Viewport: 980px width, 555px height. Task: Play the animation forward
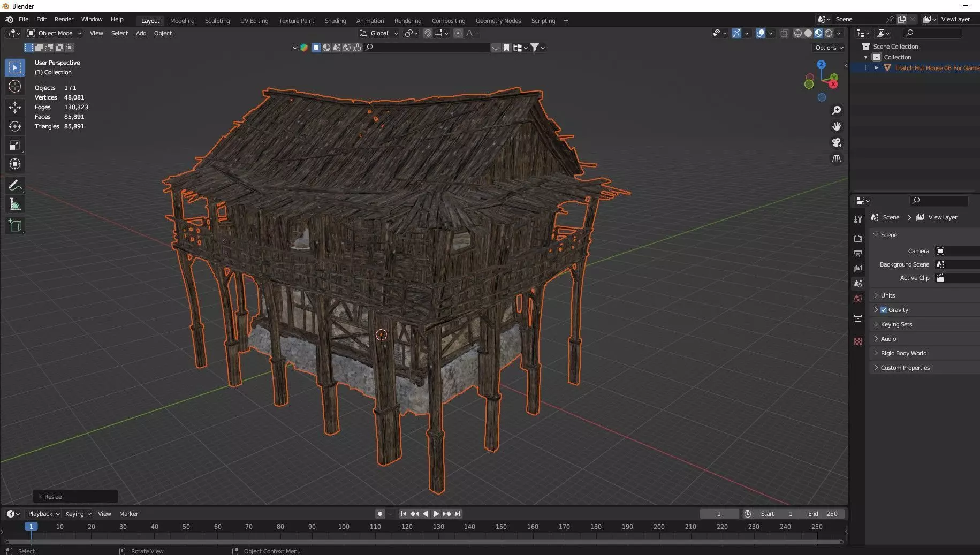(436, 514)
